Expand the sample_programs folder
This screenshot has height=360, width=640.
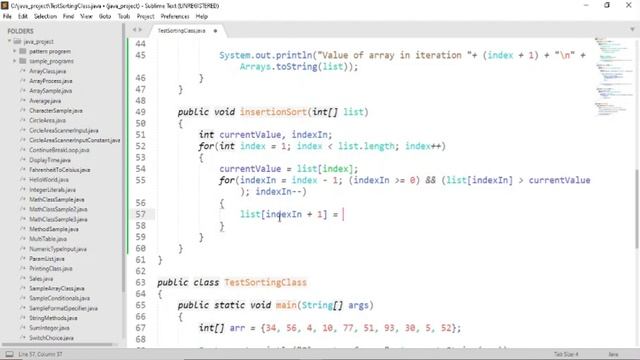(x=15, y=61)
